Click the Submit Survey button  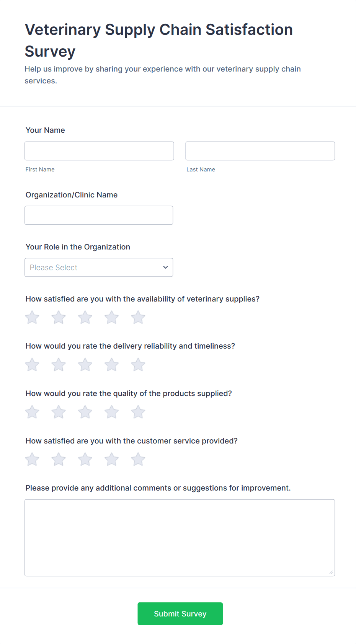[x=180, y=614]
